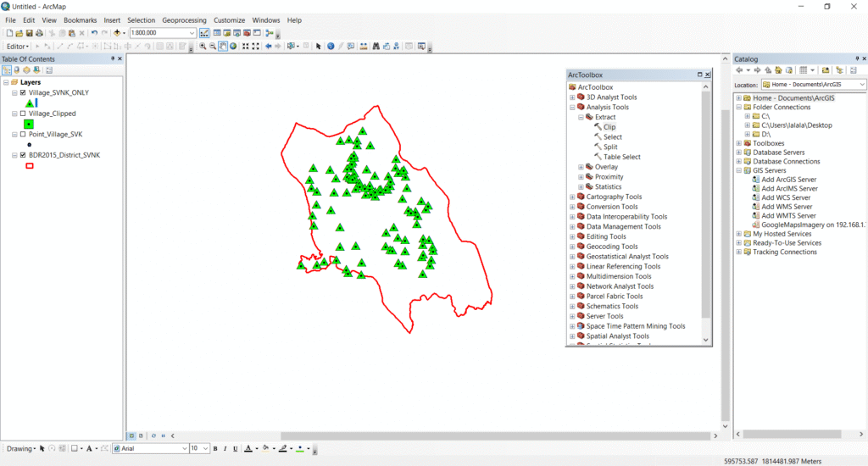Open the Catalog Location dropdown

(x=862, y=85)
